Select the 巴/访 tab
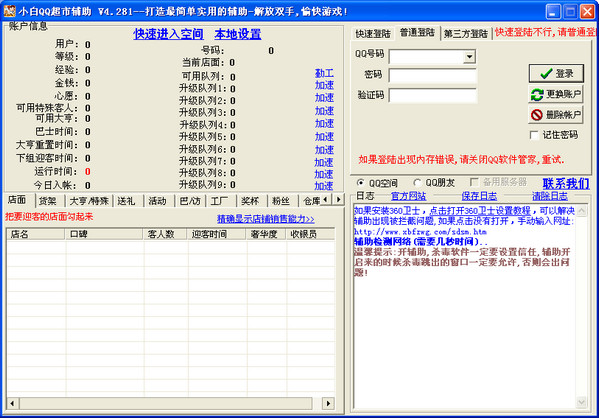 [x=190, y=201]
